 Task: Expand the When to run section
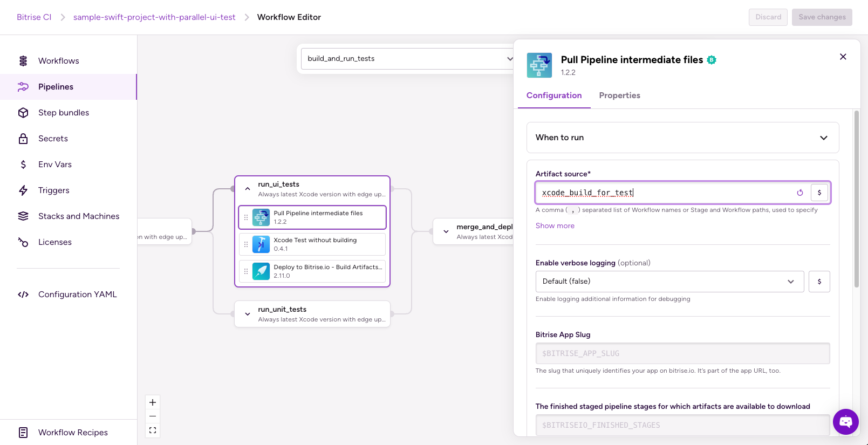[683, 138]
